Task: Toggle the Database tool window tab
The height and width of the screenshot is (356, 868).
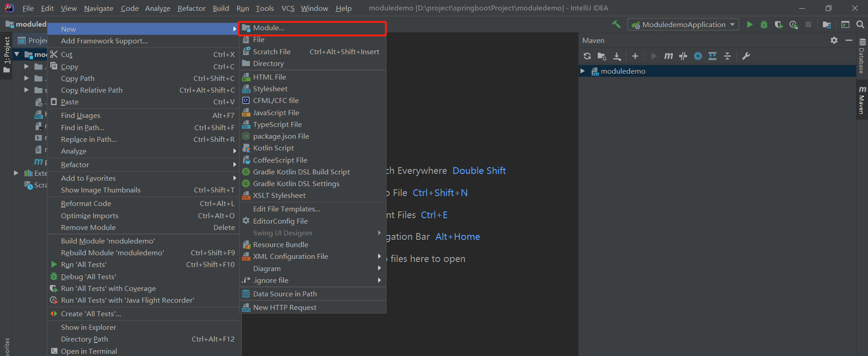Action: tap(862, 56)
